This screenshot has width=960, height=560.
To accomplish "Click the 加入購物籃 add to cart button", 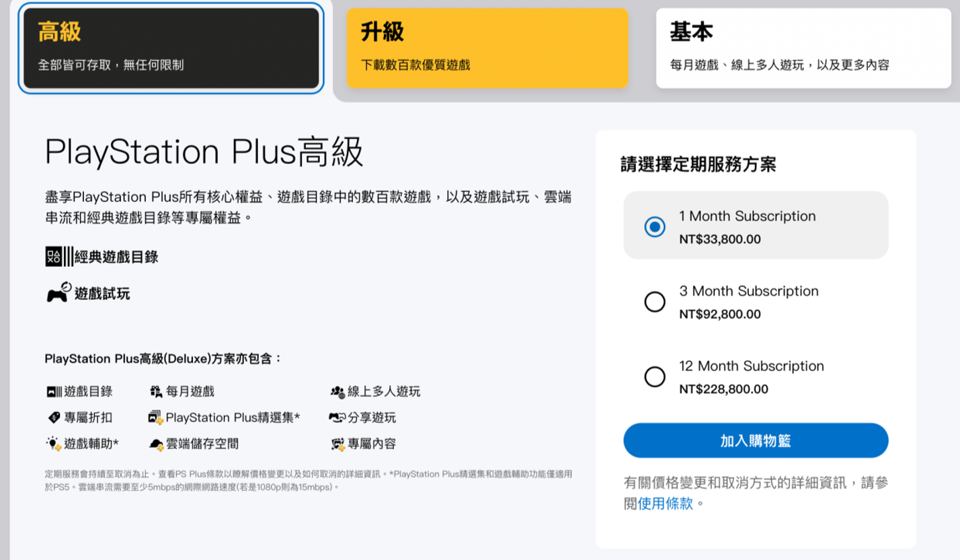I will point(756,441).
